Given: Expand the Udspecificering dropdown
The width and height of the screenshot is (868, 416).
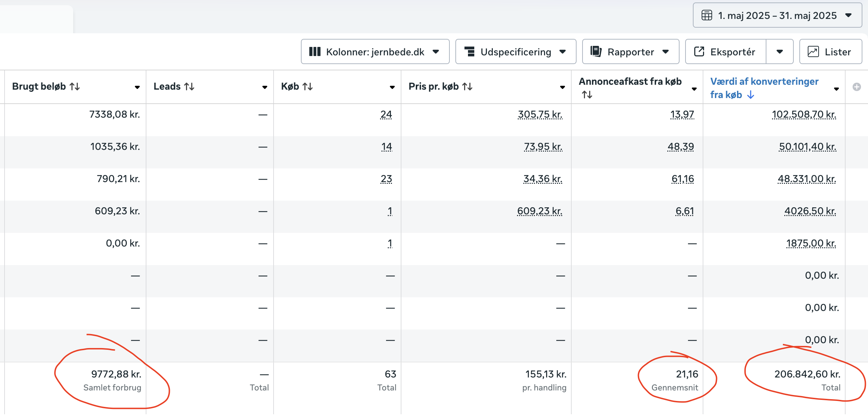Looking at the screenshot, I should [x=515, y=52].
